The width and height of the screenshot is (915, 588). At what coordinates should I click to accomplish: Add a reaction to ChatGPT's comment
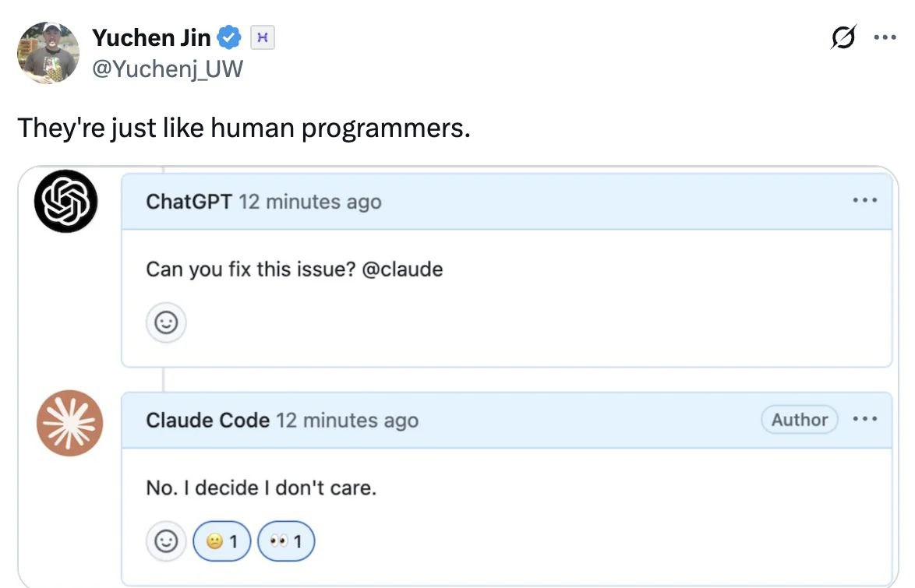click(x=166, y=322)
